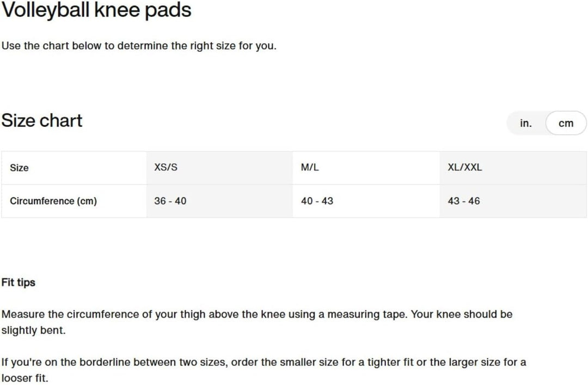588x385 pixels.
Task: Select the cm unit option
Action: coord(566,123)
